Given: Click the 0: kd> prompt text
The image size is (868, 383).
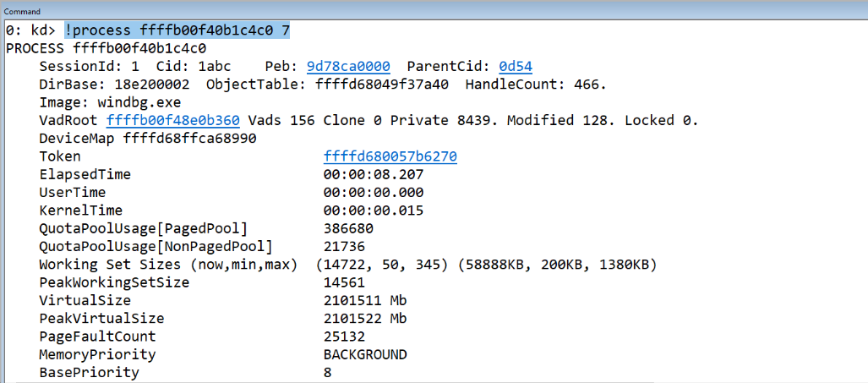Looking at the screenshot, I should pos(31,30).
